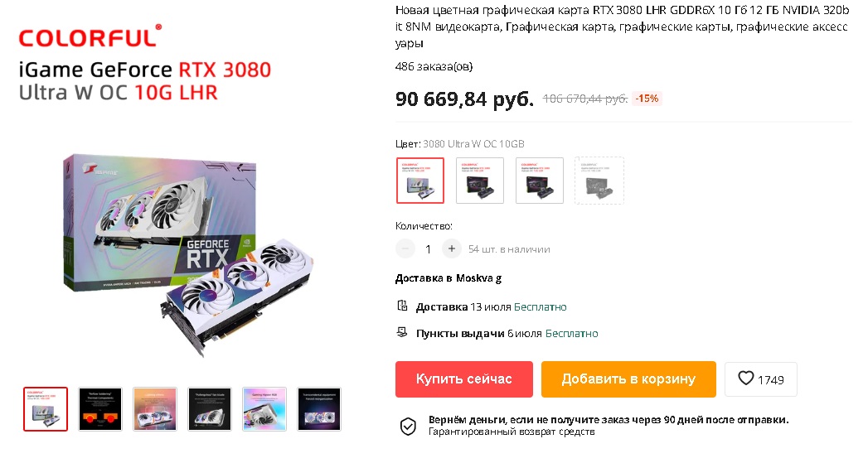Click the pickup points icon
The image size is (868, 463).
402,332
